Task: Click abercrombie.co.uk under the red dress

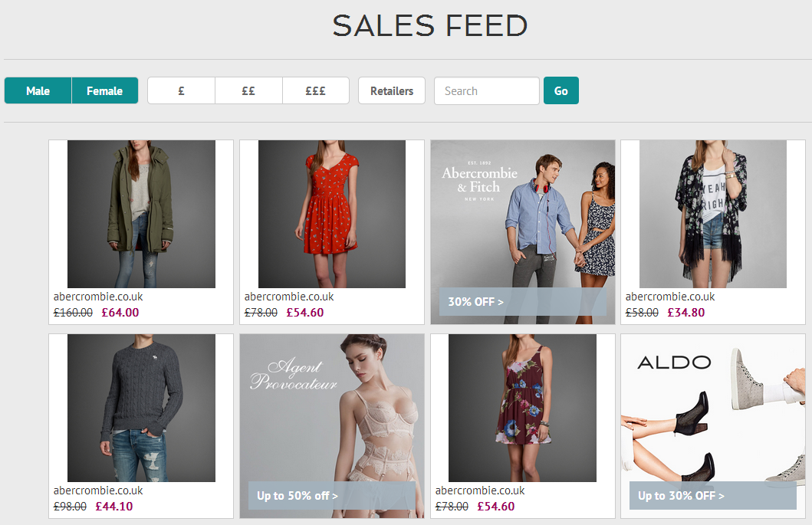Action: click(x=289, y=297)
